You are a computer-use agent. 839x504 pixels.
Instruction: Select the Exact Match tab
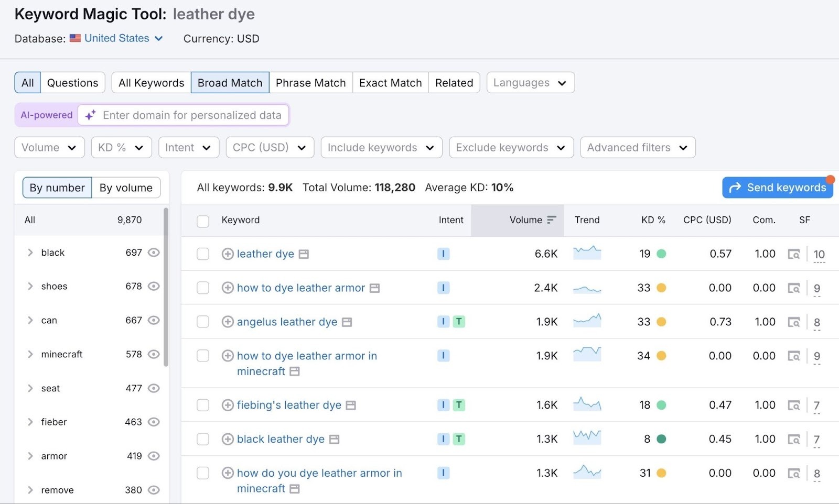tap(390, 82)
